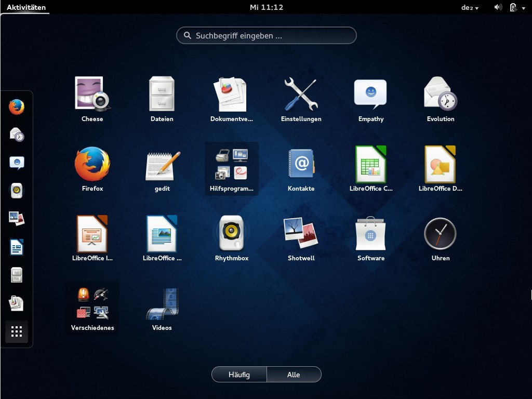Open the de2 keyboard layout menu
The width and height of the screenshot is (532, 399).
[470, 7]
